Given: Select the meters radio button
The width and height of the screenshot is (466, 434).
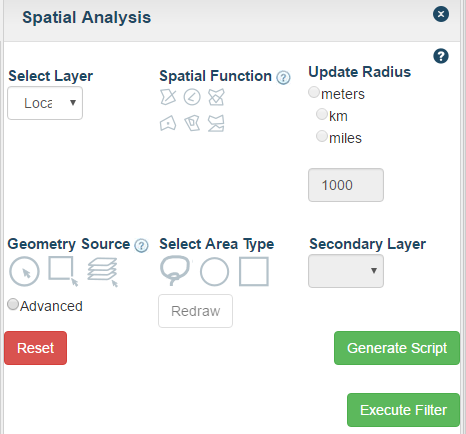Looking at the screenshot, I should (x=314, y=92).
